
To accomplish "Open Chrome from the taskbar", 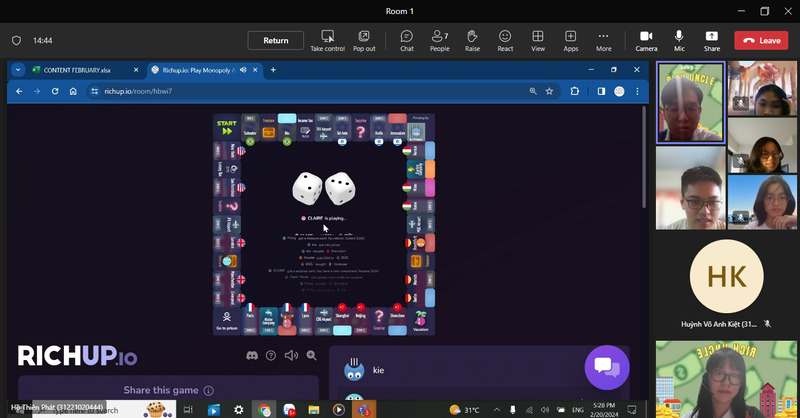I will (x=264, y=409).
